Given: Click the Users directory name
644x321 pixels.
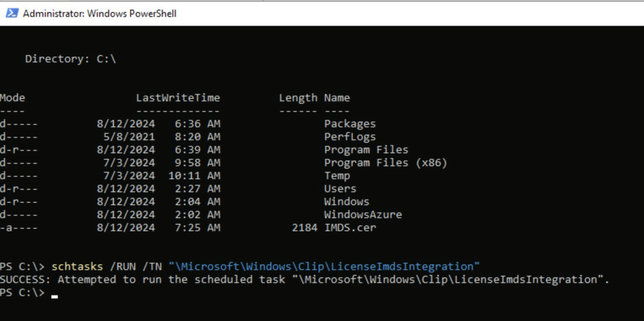Looking at the screenshot, I should point(340,189).
